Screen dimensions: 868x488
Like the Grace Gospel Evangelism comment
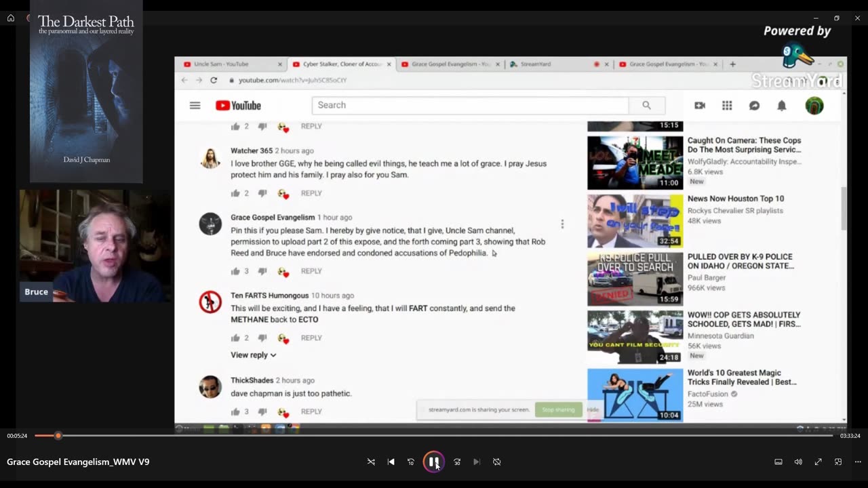(235, 271)
